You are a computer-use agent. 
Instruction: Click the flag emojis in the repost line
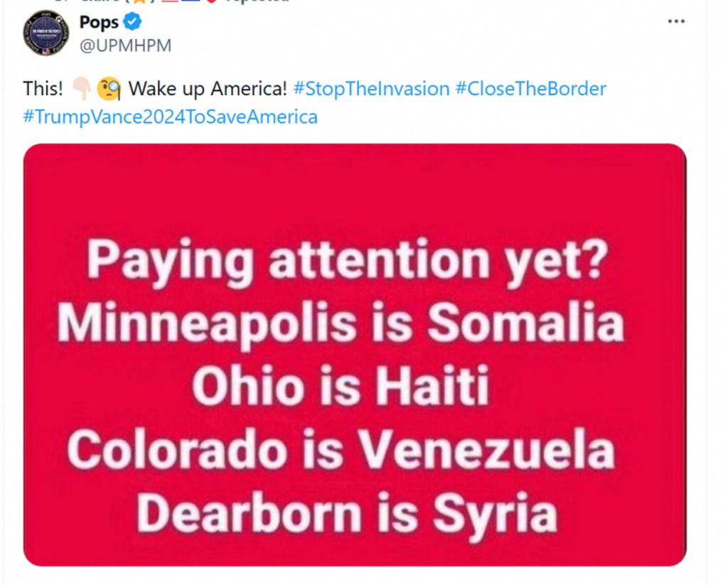[188, 2]
